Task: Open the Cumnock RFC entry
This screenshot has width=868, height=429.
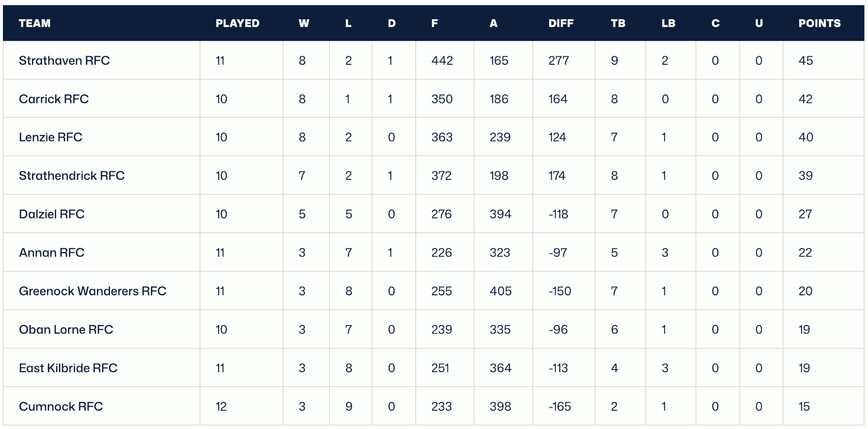Action: pos(61,406)
